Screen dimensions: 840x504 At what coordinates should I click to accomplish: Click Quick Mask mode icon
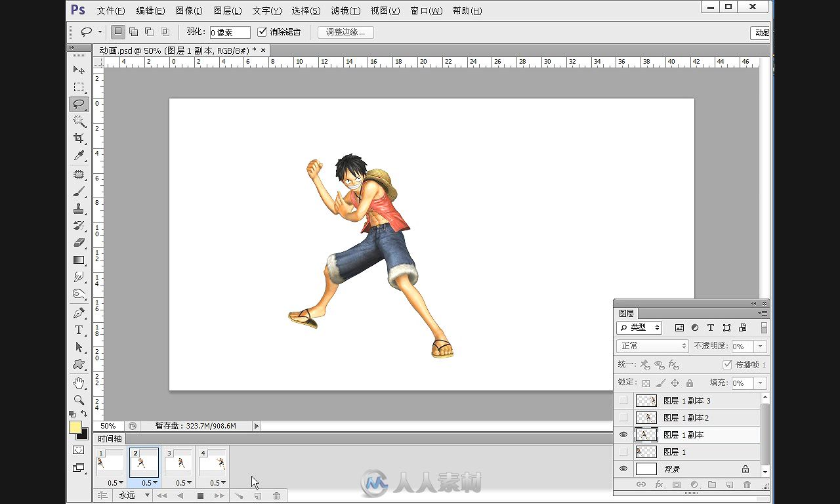click(x=79, y=450)
